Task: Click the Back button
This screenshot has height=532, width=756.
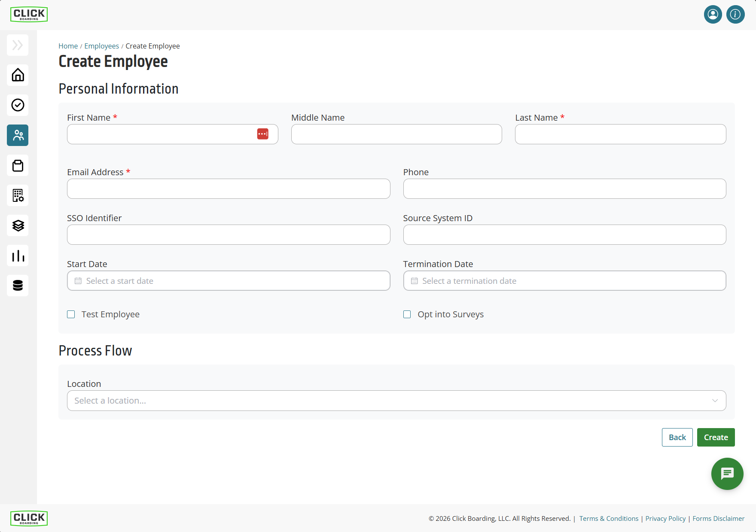Action: tap(677, 437)
